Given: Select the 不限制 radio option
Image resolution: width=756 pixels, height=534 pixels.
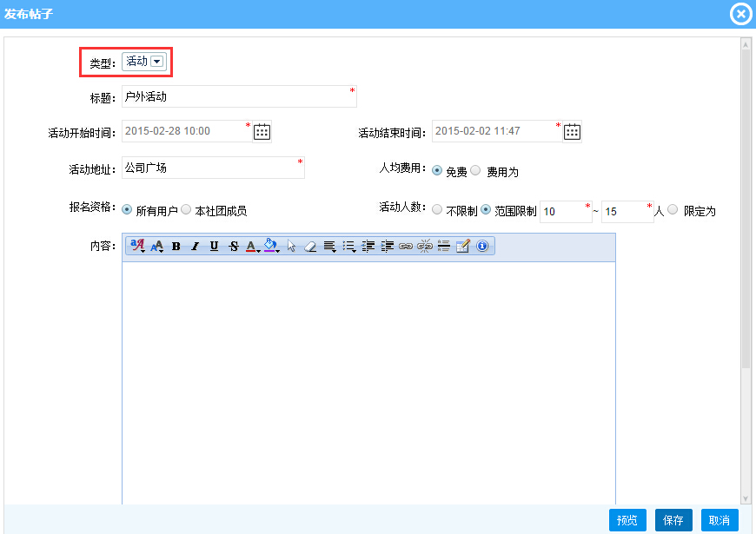Looking at the screenshot, I should pyautogui.click(x=437, y=209).
